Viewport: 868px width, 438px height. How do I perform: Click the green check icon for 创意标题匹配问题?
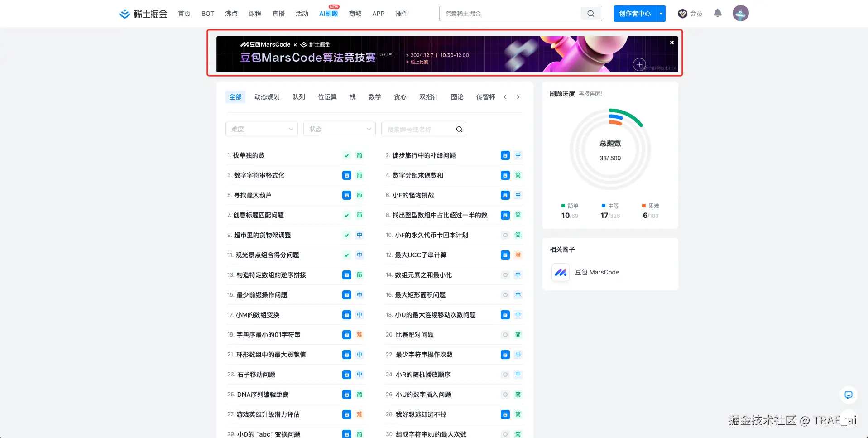pyautogui.click(x=347, y=215)
